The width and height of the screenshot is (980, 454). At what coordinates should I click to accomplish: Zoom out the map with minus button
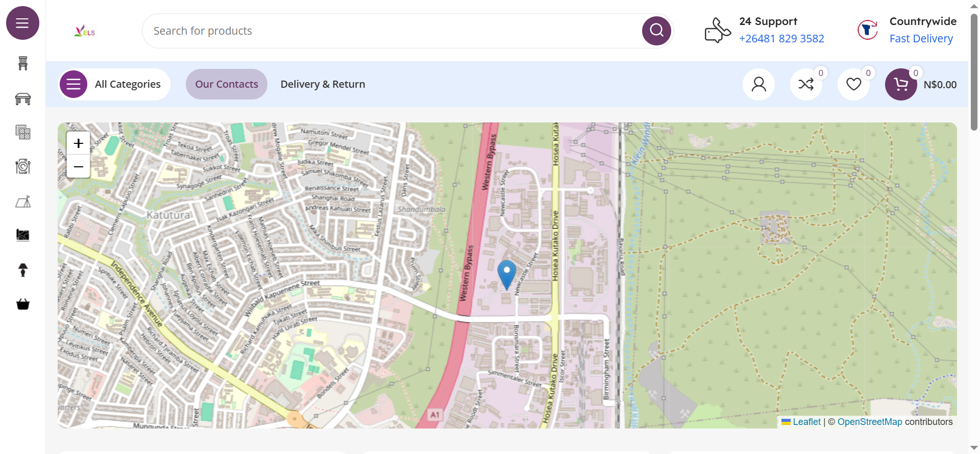click(x=79, y=166)
